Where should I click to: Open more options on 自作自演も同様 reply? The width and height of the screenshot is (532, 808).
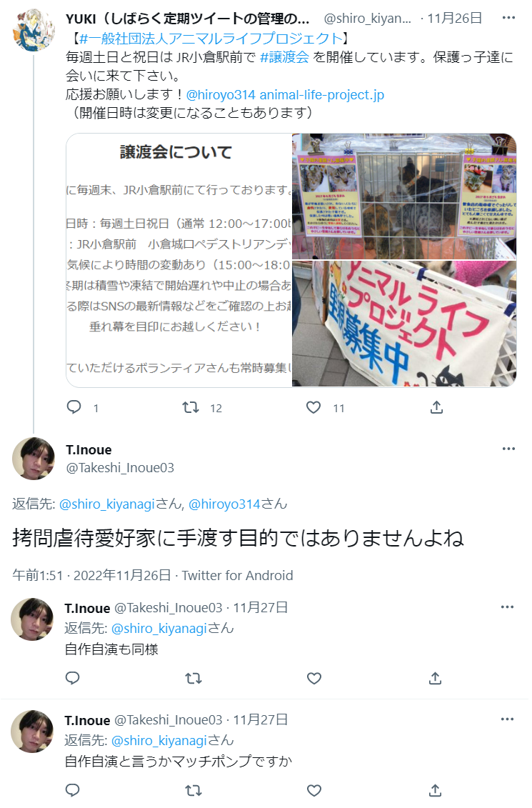(507, 607)
